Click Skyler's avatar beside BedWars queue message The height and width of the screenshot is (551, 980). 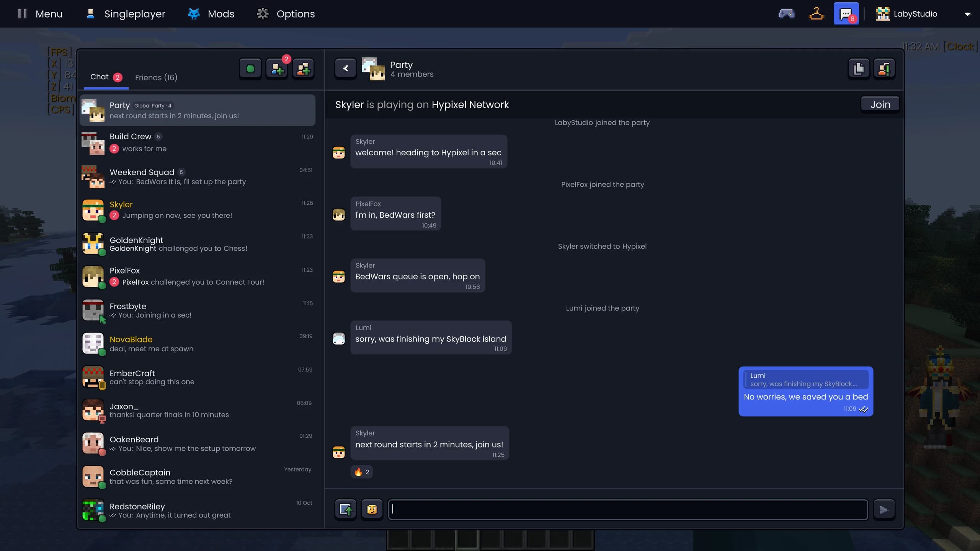(x=339, y=276)
